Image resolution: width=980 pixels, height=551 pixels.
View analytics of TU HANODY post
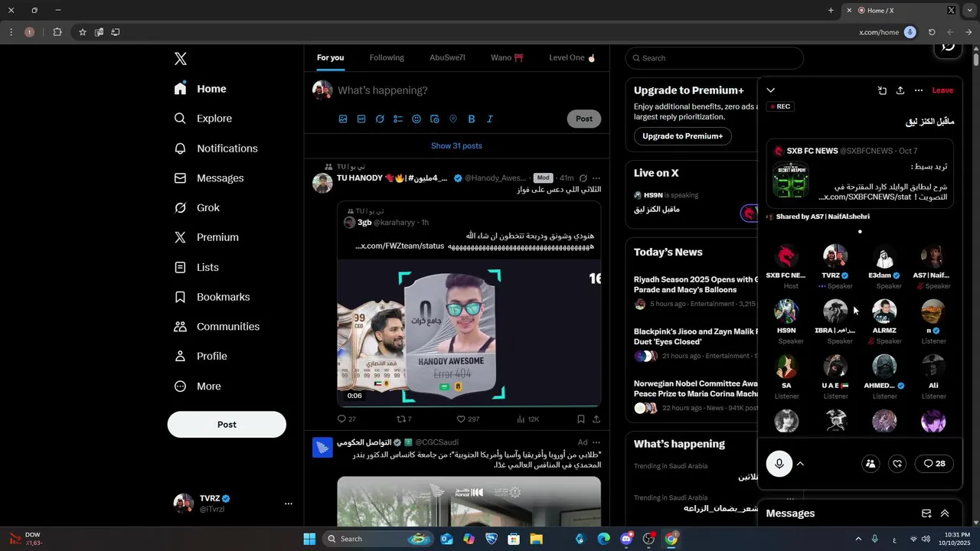pyautogui.click(x=528, y=419)
